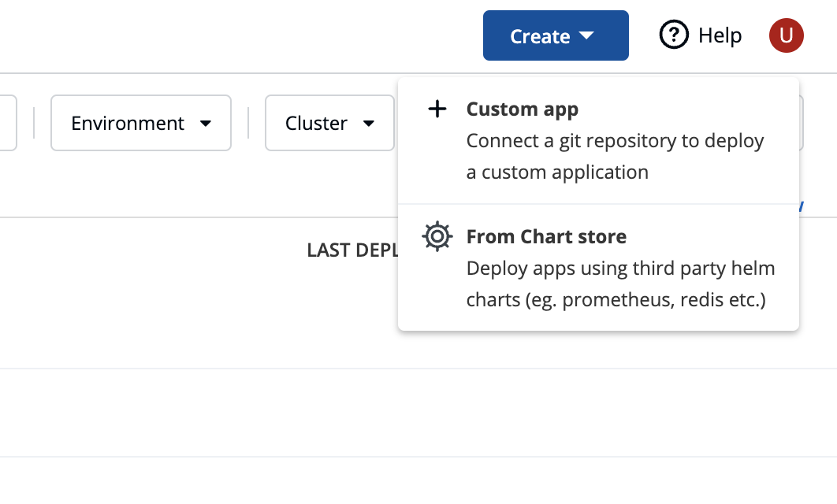Screen dimensions: 837x504
Task: Choose 'From Chart store' in the Create menu
Action: 546,236
